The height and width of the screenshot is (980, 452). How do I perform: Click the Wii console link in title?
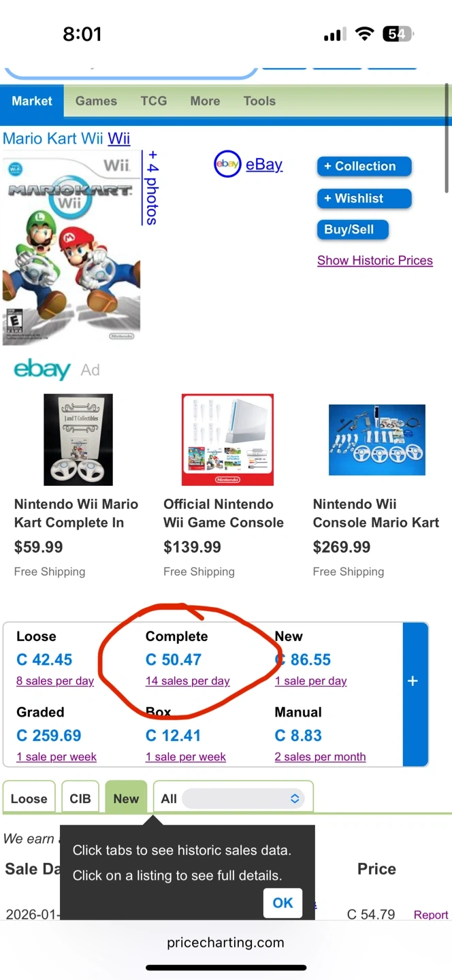click(119, 139)
